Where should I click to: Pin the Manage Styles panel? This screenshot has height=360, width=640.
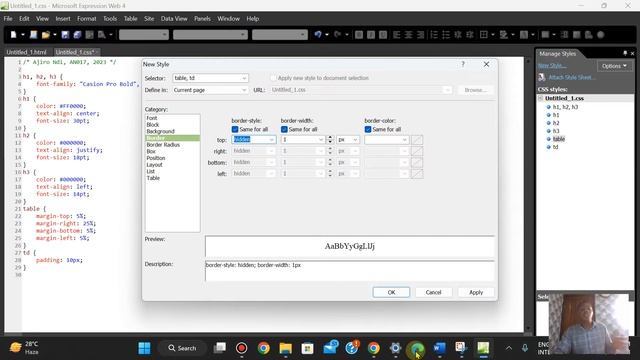click(x=625, y=53)
